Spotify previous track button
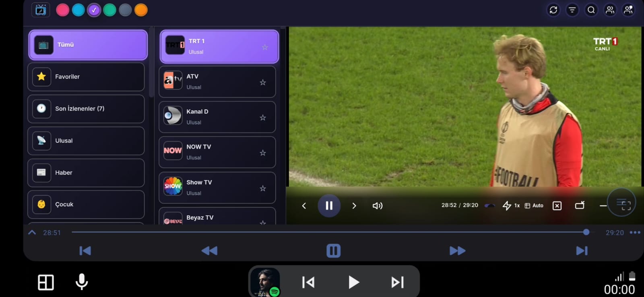 (x=308, y=282)
